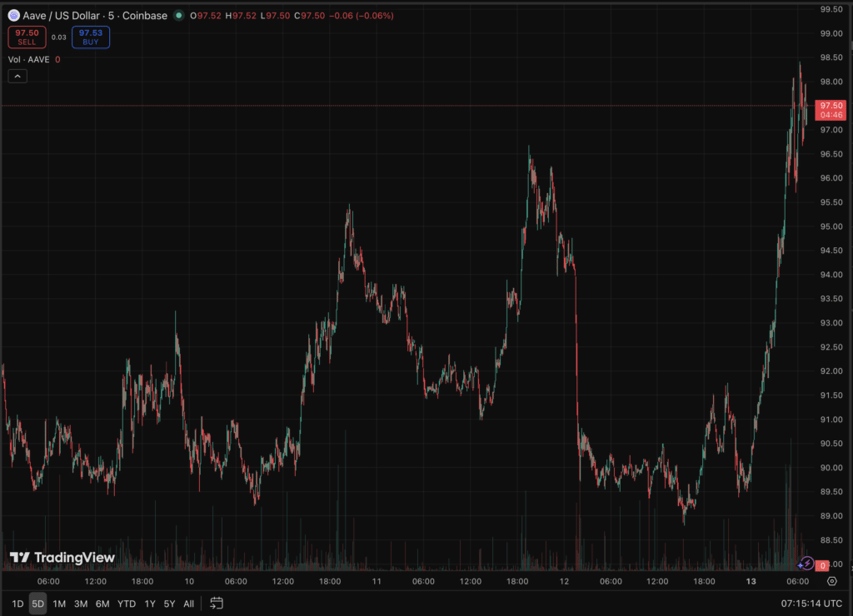Screen dimensions: 853x616
Task: Click the blue sparkle icon beside the lightning bolt
Action: coord(800,565)
